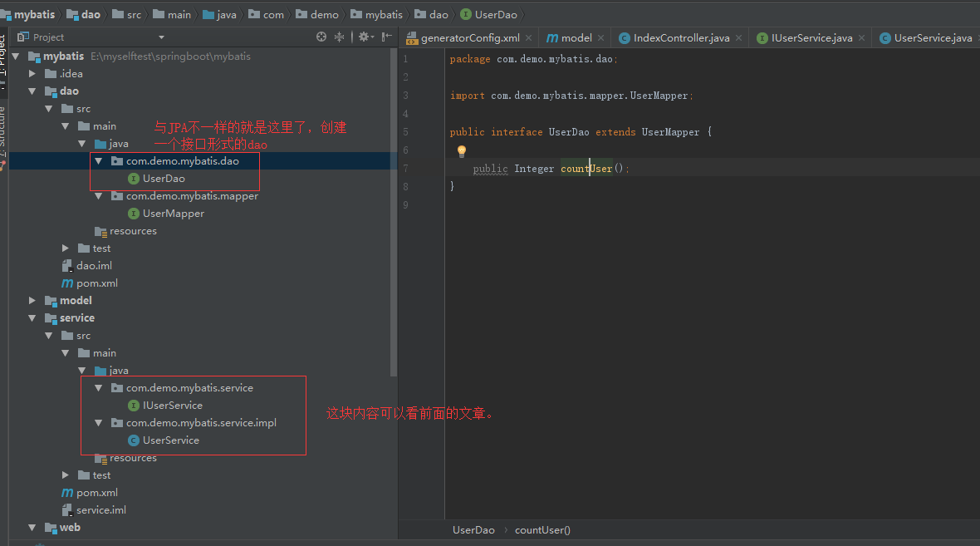
Task: Expand the service test folder
Action: [x=65, y=475]
